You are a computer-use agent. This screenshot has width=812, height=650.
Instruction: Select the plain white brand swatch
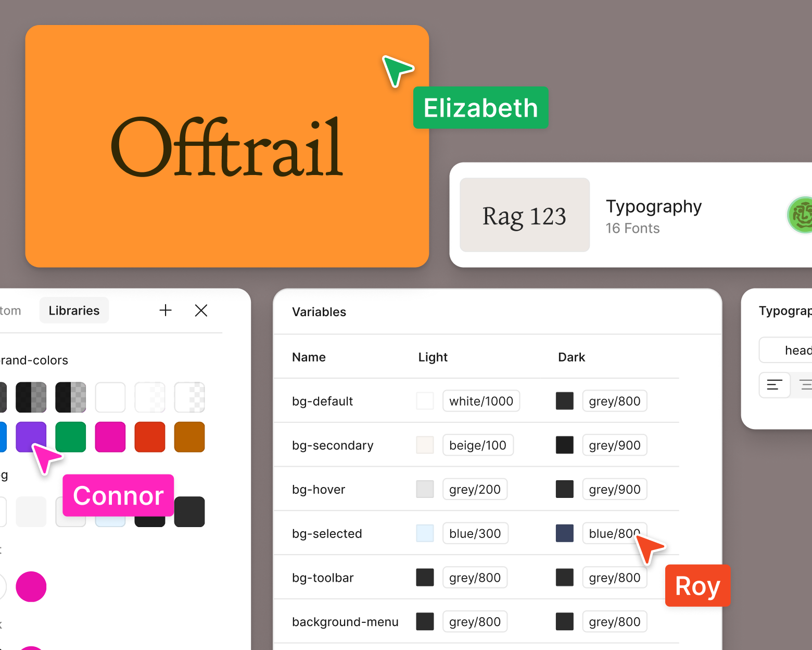tap(110, 397)
